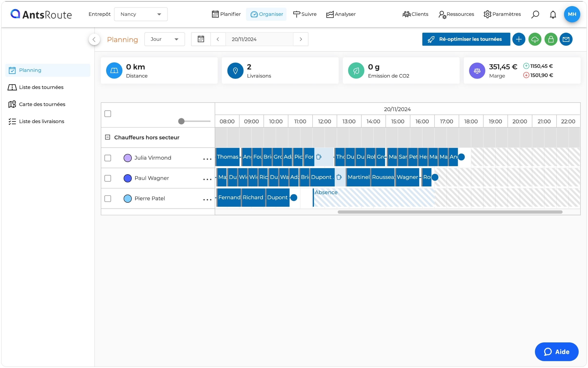Open the notifications bell
The width and height of the screenshot is (588, 368).
pos(553,14)
